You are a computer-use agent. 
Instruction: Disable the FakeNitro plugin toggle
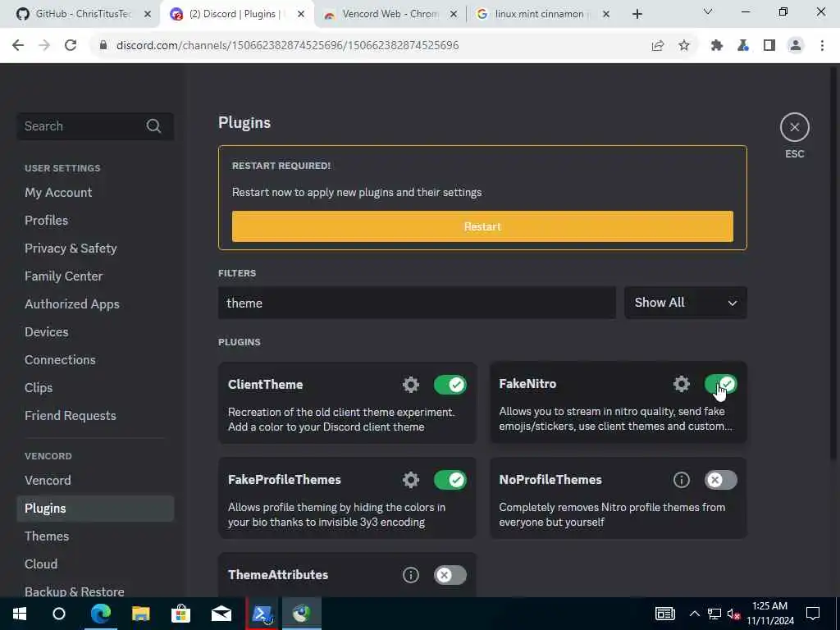tap(720, 384)
